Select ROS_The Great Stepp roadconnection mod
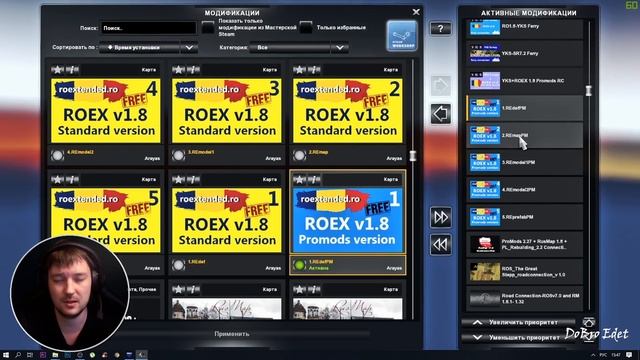The width and height of the screenshot is (640, 360). (x=525, y=272)
